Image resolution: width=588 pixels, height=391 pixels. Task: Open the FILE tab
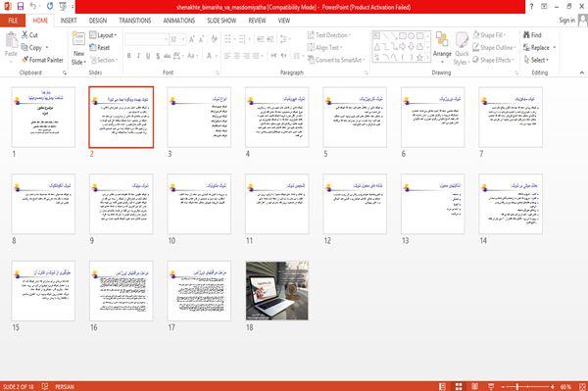(13, 21)
